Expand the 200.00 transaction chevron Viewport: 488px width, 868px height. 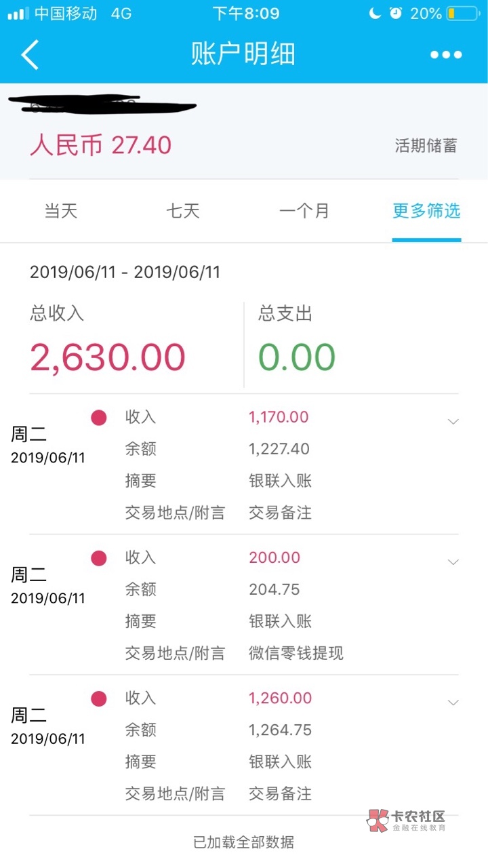tap(453, 561)
